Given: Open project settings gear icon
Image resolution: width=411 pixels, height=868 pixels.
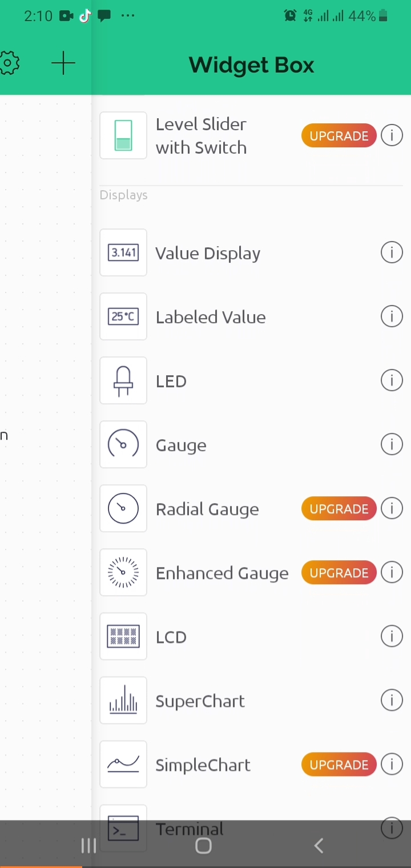Looking at the screenshot, I should pyautogui.click(x=10, y=63).
